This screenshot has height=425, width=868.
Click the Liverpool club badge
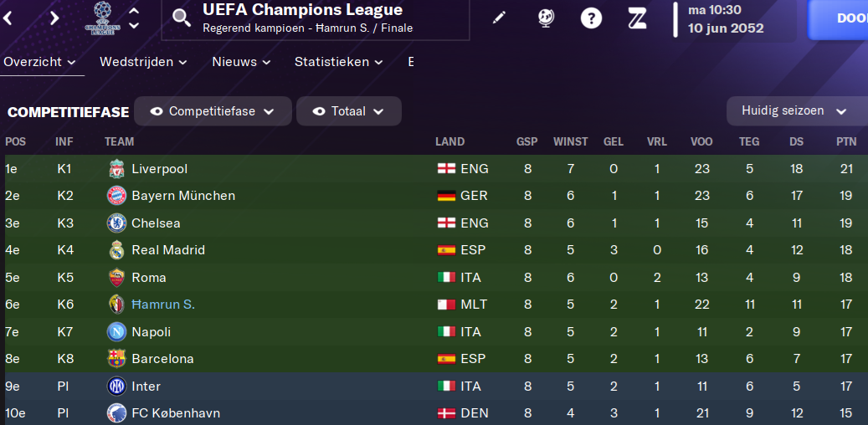[116, 169]
